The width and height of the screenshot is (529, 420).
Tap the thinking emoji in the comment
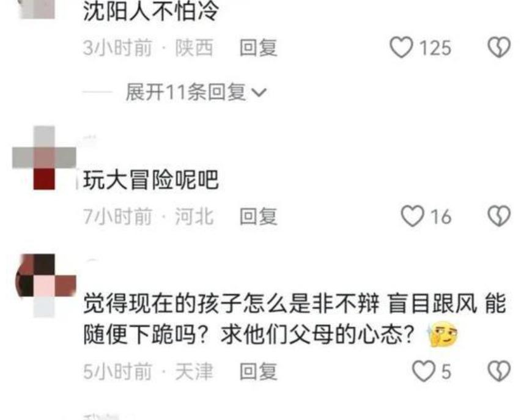442,334
